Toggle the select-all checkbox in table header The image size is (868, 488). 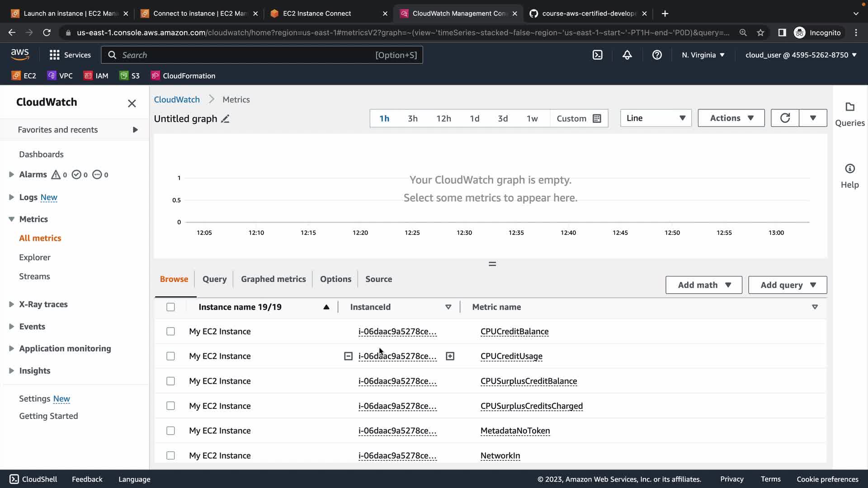(x=170, y=307)
